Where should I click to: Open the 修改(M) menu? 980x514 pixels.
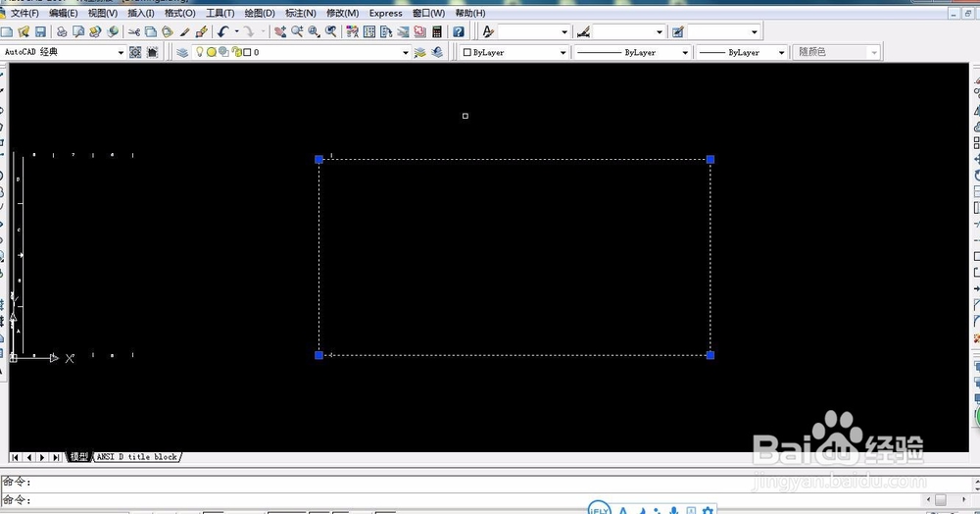click(342, 13)
